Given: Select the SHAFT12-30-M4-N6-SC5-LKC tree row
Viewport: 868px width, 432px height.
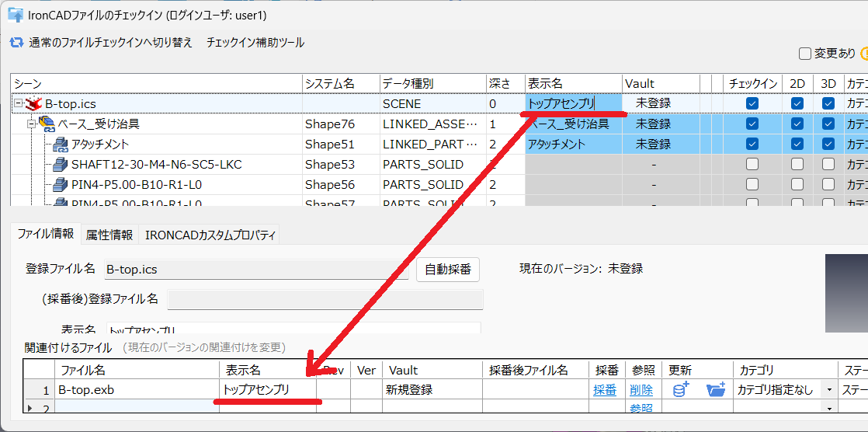Looking at the screenshot, I should [156, 165].
